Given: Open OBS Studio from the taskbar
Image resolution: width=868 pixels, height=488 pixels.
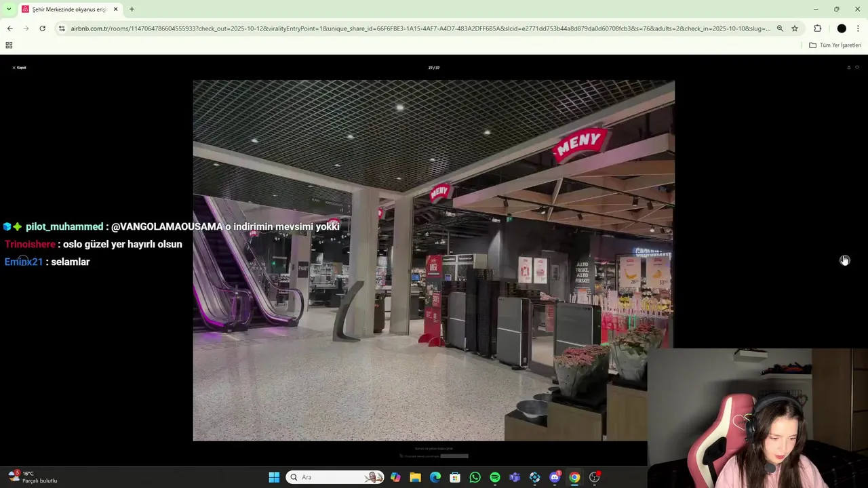Looking at the screenshot, I should click(x=594, y=477).
